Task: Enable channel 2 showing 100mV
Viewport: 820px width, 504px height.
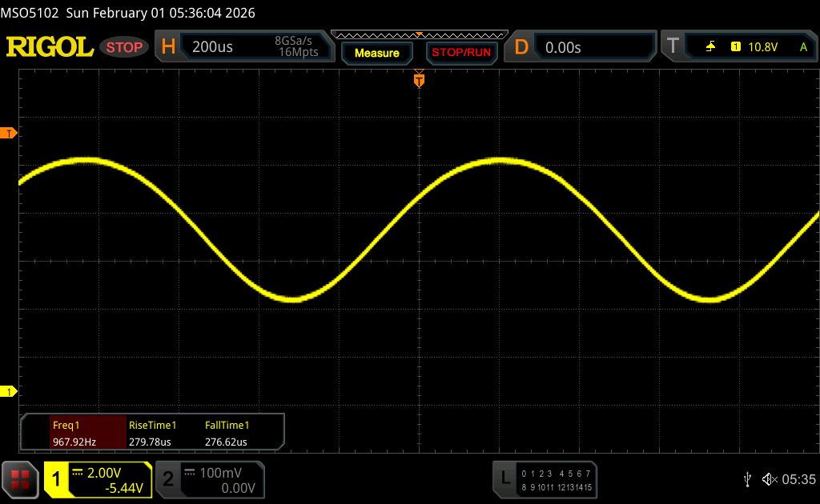Action: coord(209,479)
